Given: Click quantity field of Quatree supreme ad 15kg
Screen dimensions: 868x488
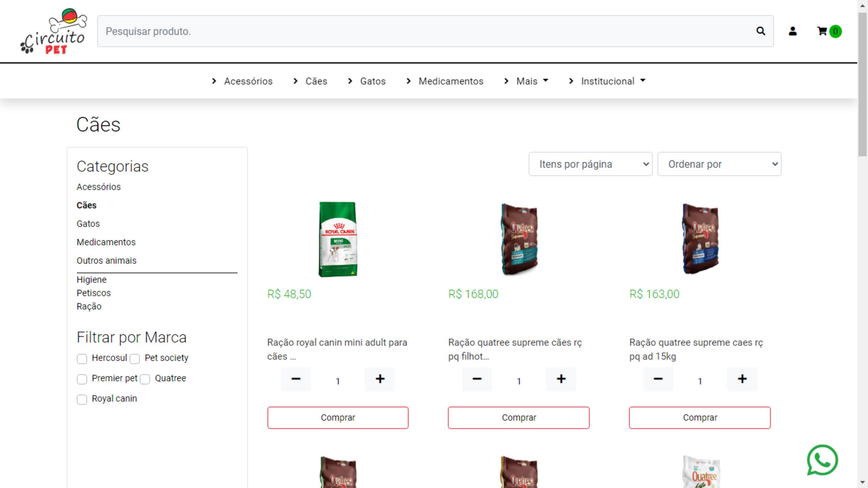Looking at the screenshot, I should coord(700,381).
